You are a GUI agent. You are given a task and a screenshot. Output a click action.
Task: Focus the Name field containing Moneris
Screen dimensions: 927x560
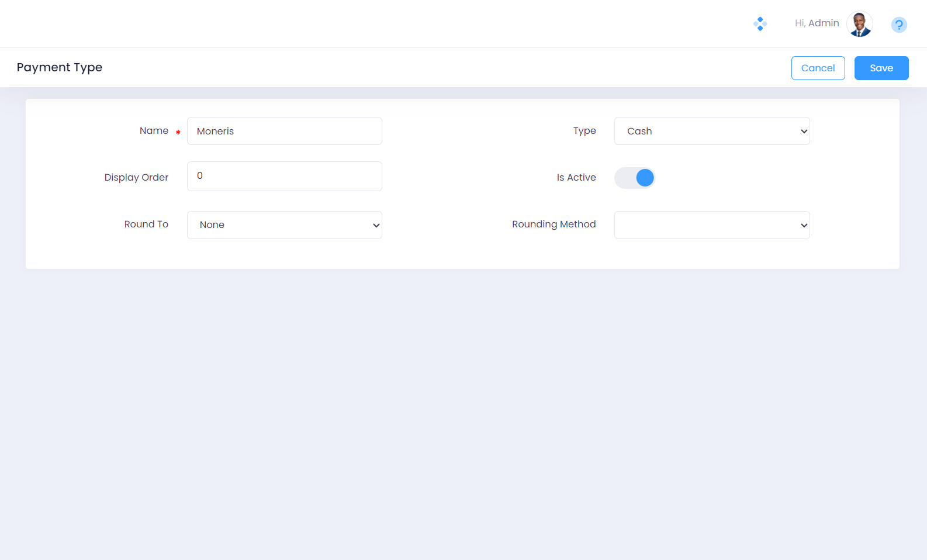[x=284, y=131]
